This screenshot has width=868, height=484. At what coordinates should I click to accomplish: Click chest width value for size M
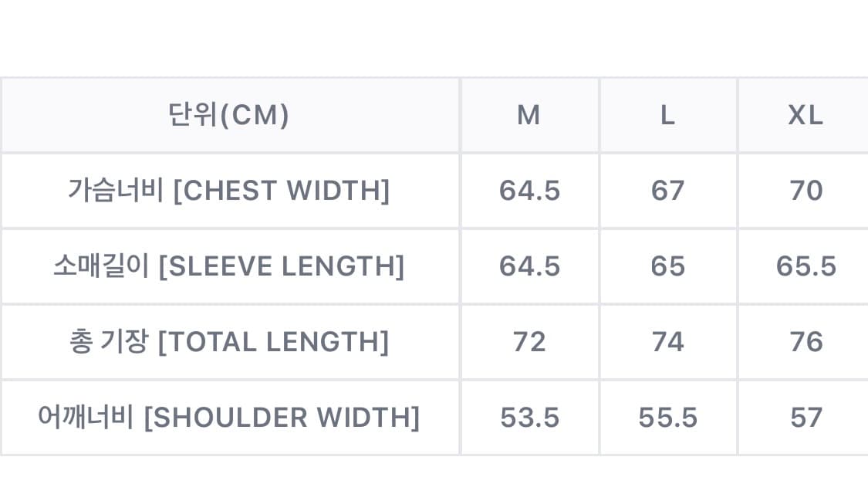tap(529, 190)
